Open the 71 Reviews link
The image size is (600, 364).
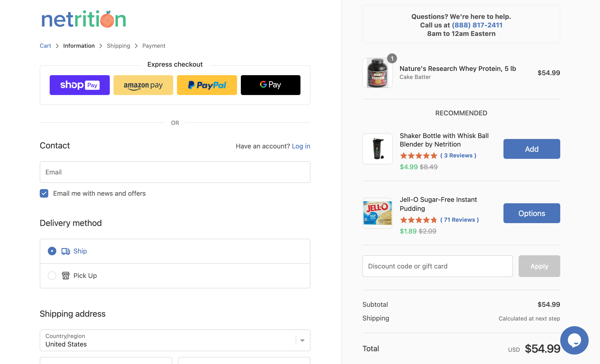coord(459,220)
